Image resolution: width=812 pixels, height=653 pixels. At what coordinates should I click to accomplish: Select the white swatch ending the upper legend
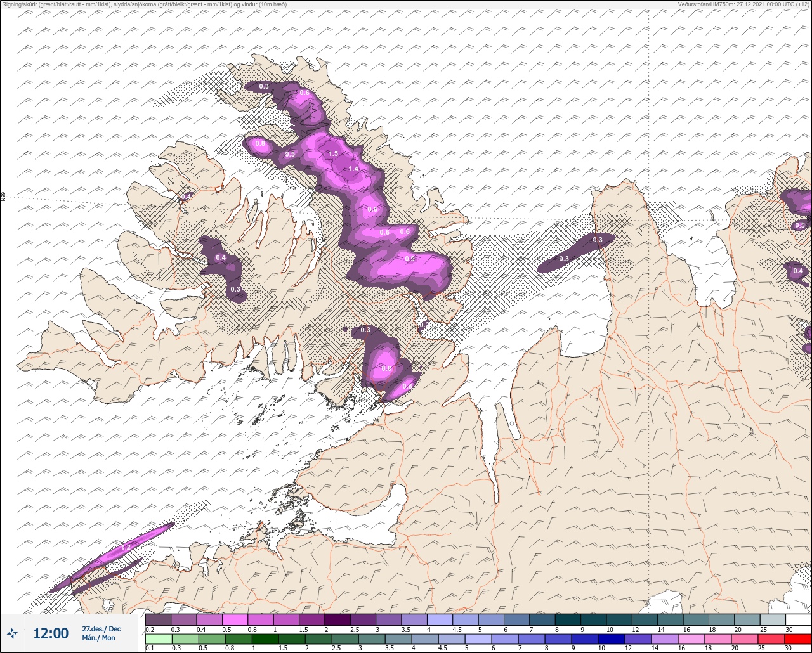pyautogui.click(x=798, y=619)
